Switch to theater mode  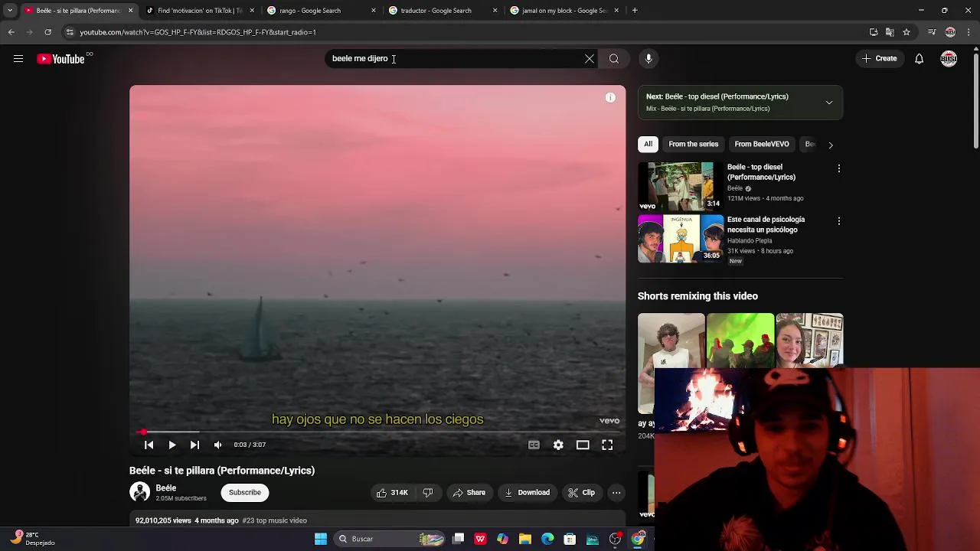[583, 445]
